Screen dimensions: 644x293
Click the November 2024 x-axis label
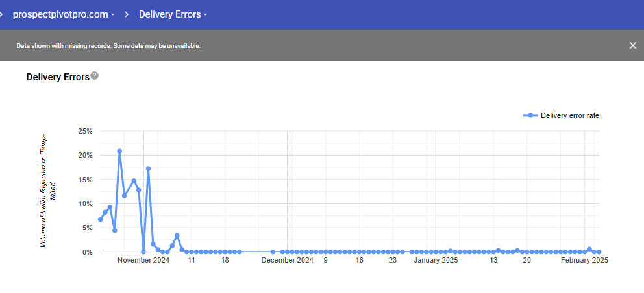click(x=143, y=261)
